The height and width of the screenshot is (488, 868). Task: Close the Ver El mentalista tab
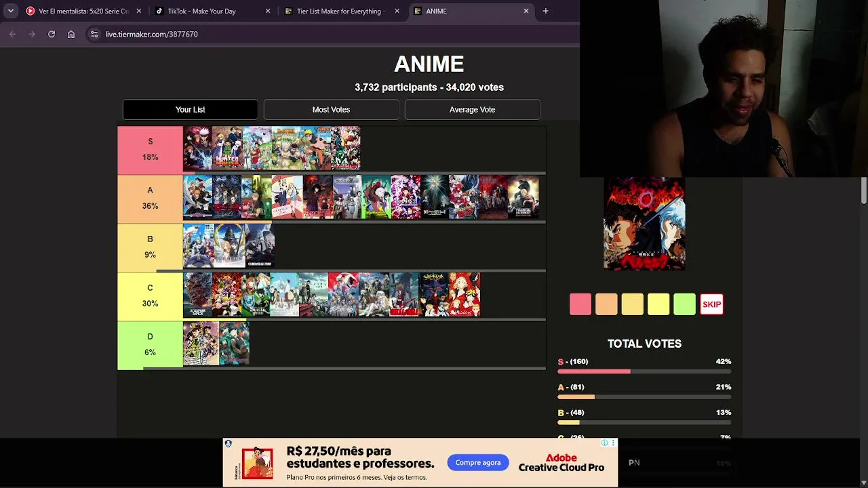(x=138, y=11)
